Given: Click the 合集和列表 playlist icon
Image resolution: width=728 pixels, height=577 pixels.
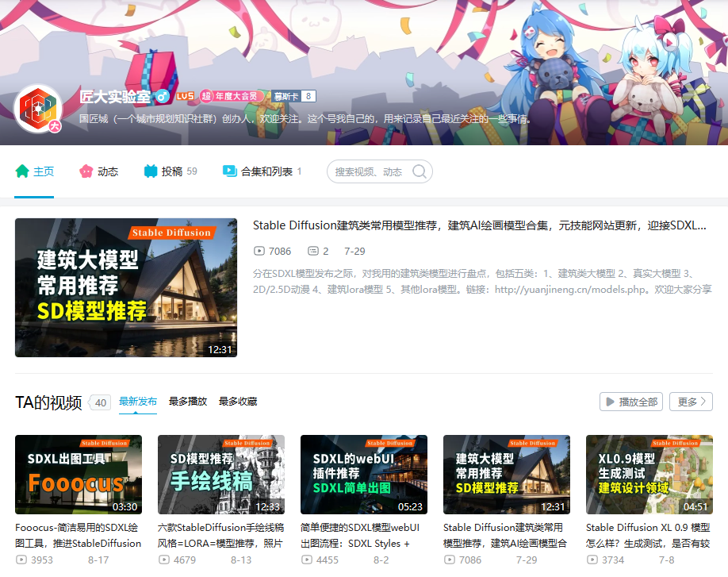Looking at the screenshot, I should (x=229, y=171).
